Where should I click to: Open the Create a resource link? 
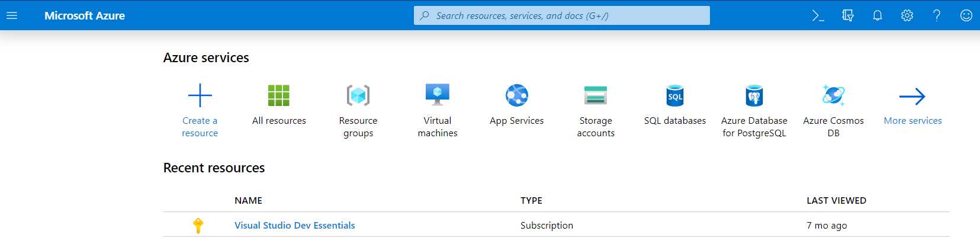(200, 127)
